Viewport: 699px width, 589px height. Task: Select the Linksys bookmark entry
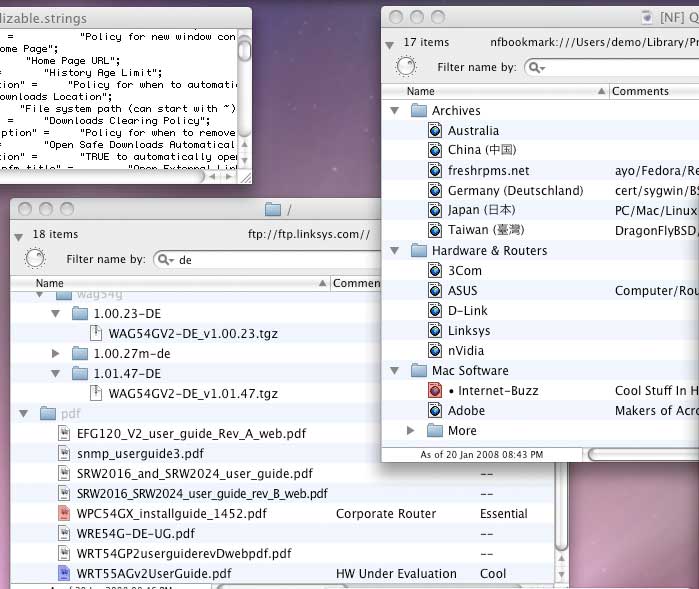click(x=469, y=331)
